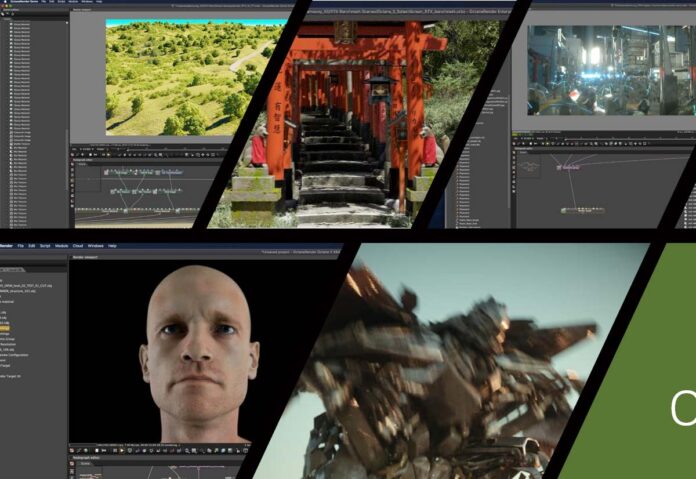The width and height of the screenshot is (696, 479).
Task: Select the Render Target 06 row in the outliner
Action: pos(10,376)
